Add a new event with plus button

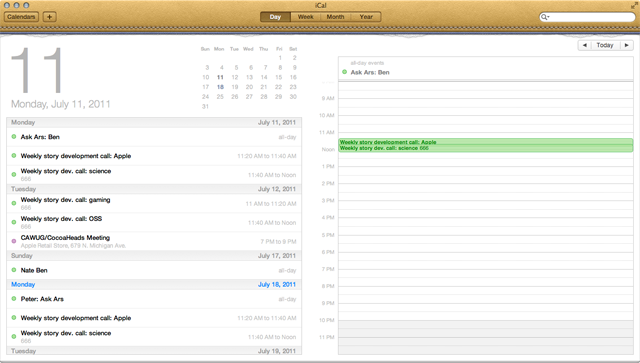coord(49,17)
